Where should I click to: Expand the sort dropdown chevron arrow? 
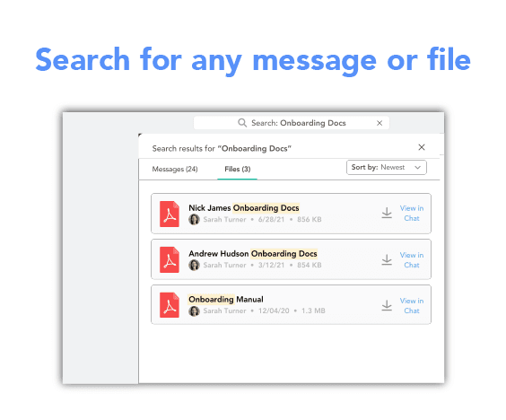coord(417,167)
